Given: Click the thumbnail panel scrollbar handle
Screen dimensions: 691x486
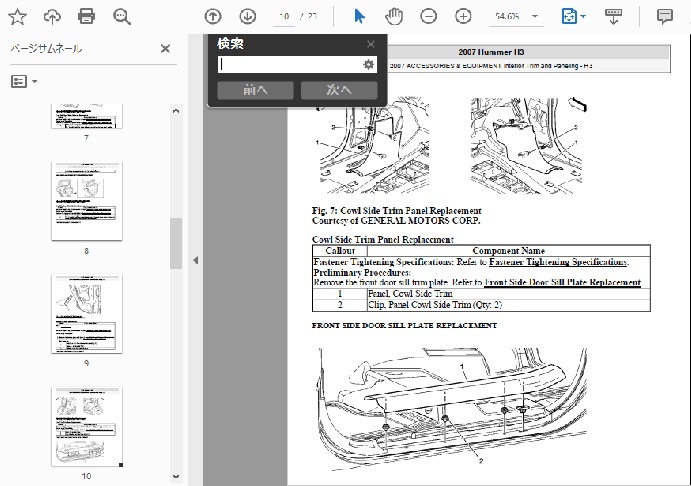Looking at the screenshot, I should click(176, 243).
